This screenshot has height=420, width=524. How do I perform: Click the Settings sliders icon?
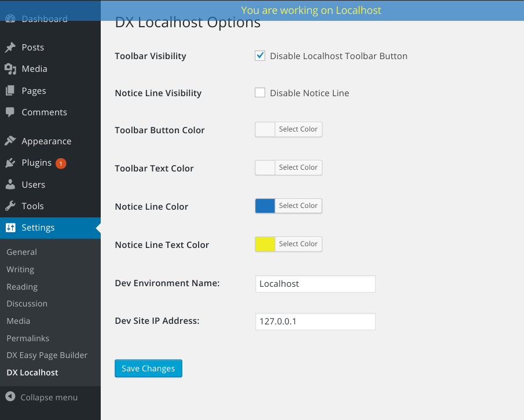point(10,228)
